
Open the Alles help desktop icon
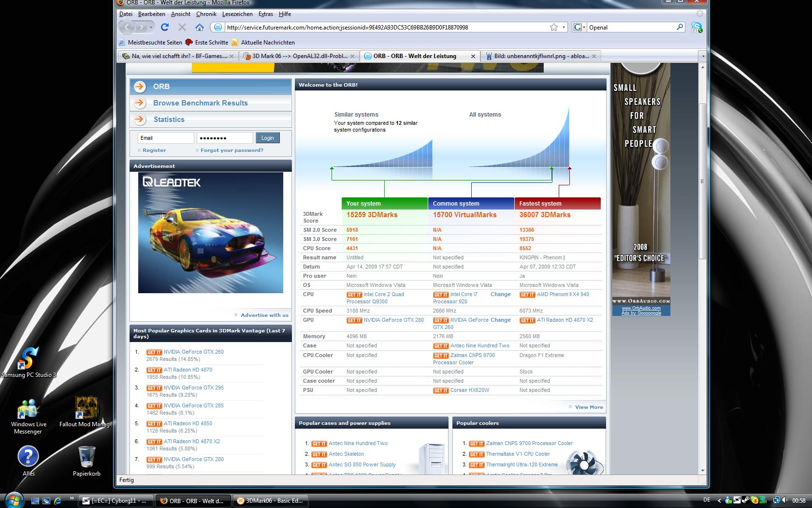[29, 461]
